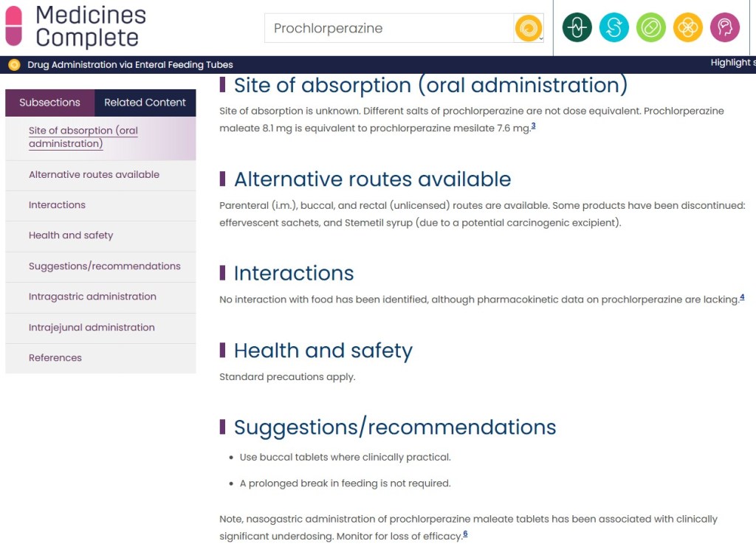
Task: Open the orange interlocking circles icon
Action: pyautogui.click(x=687, y=28)
